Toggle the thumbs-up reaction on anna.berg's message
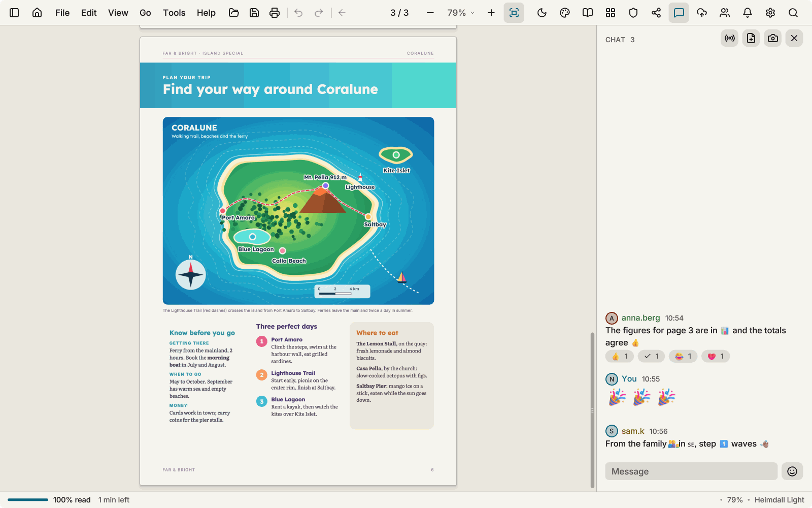This screenshot has width=812, height=508. [620, 356]
